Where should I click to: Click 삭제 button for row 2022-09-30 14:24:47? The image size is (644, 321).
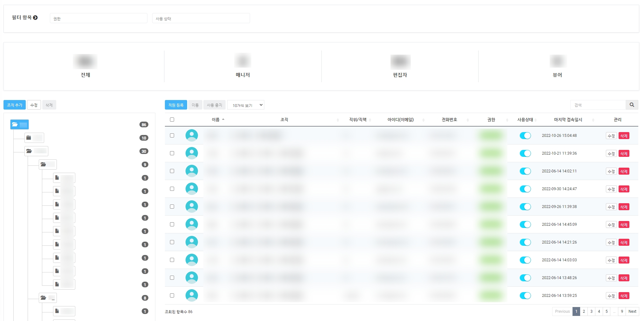pyautogui.click(x=624, y=189)
